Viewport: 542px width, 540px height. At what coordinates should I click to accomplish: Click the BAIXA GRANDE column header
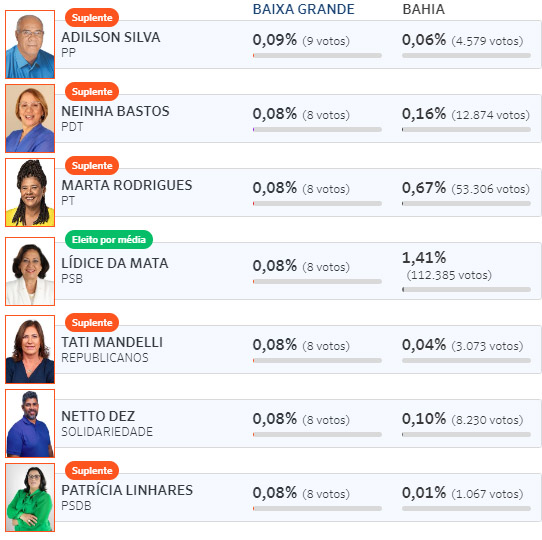click(x=303, y=9)
